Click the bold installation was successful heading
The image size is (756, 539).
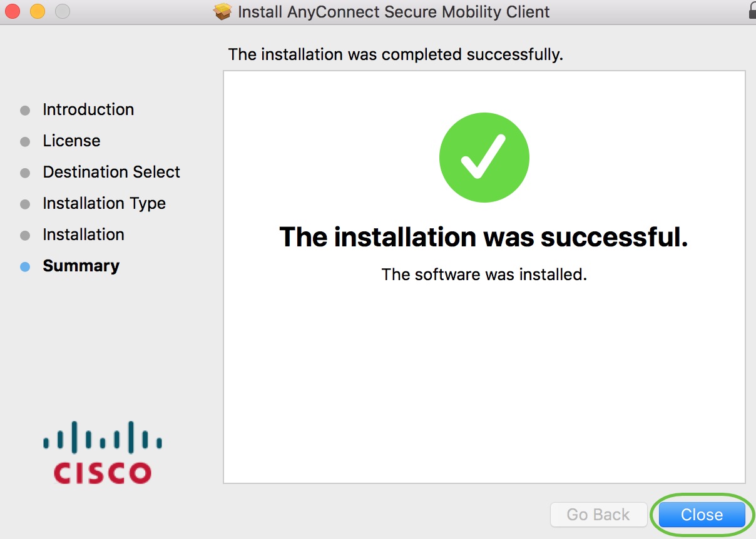[483, 237]
